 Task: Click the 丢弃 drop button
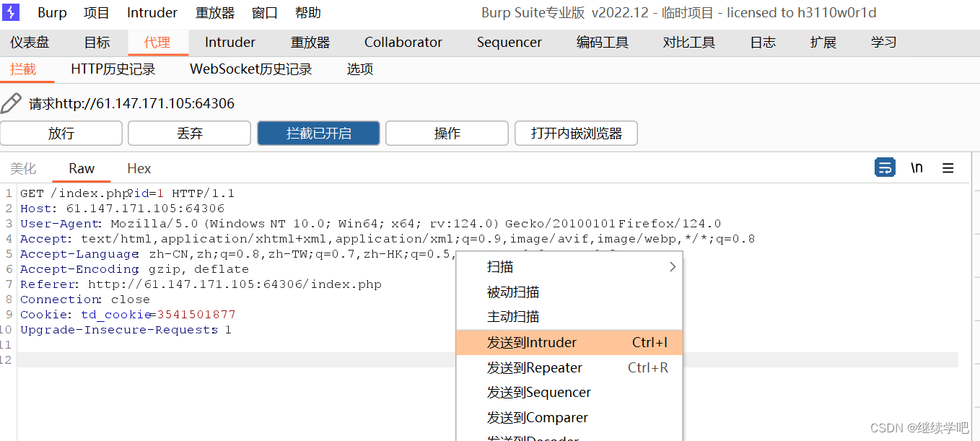click(190, 134)
